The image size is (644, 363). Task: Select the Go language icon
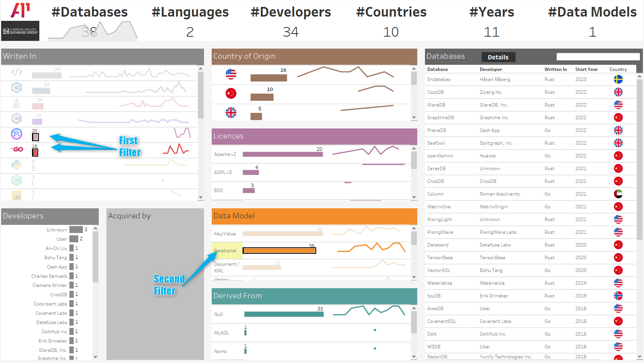click(17, 149)
